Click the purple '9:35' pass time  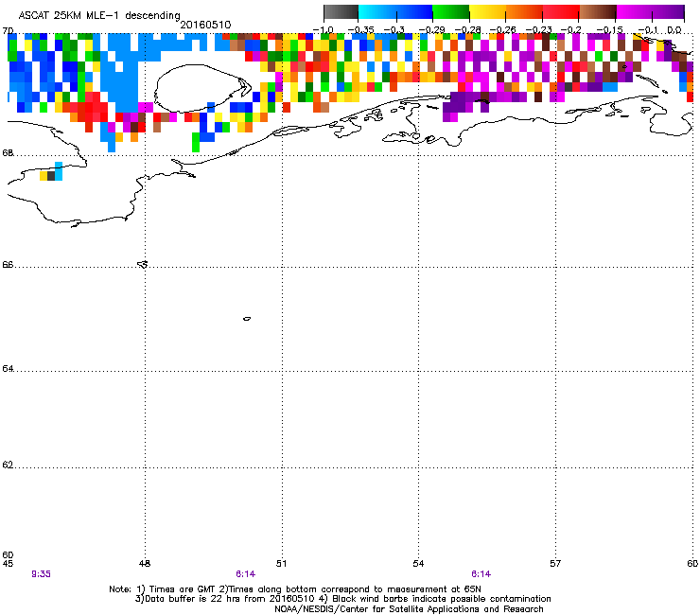coord(41,574)
